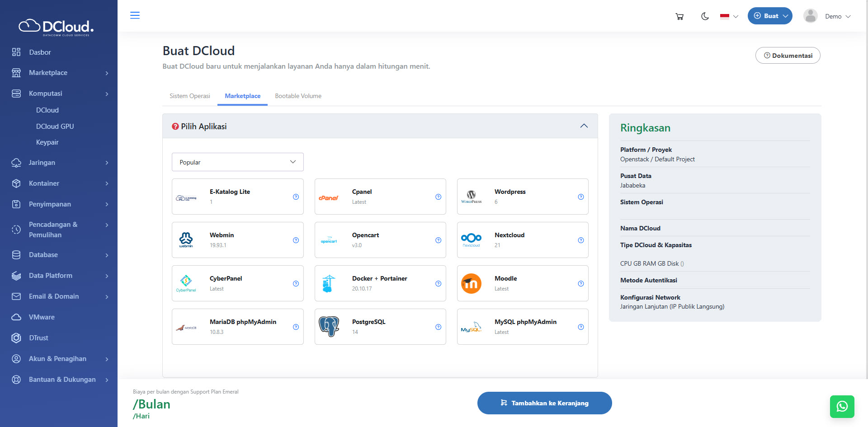Open the WhatsApp chat button
This screenshot has width=868, height=427.
click(x=842, y=407)
